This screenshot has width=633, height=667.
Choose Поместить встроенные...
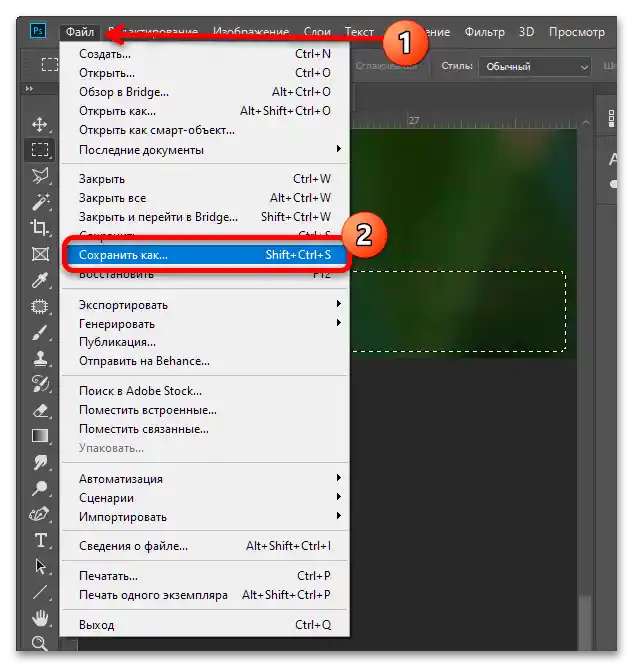coord(205,410)
